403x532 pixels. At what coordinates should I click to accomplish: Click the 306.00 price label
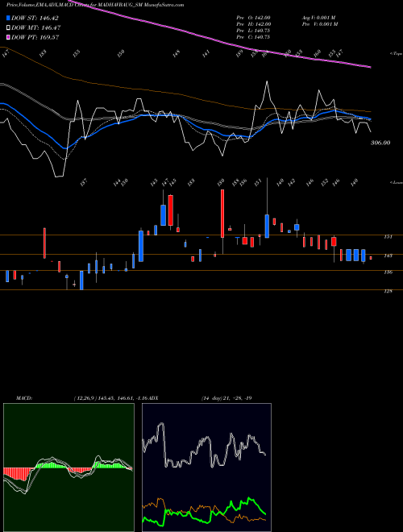pos(380,143)
